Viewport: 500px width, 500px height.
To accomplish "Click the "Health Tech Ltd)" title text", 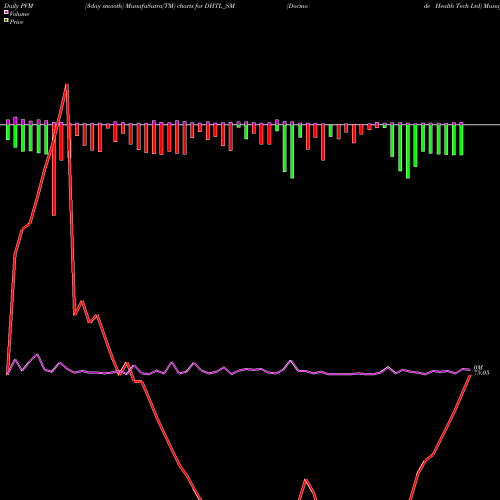I will pos(458,6).
